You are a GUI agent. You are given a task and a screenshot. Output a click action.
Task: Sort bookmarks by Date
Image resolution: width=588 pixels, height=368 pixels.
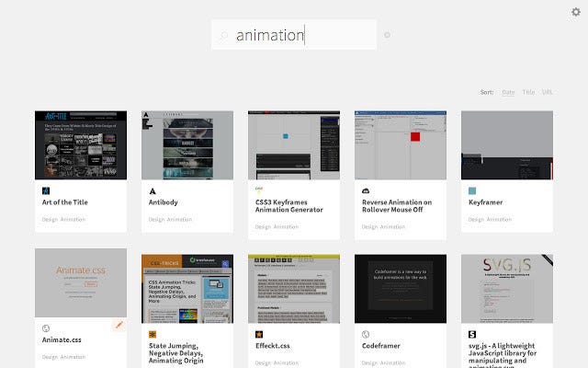point(508,92)
